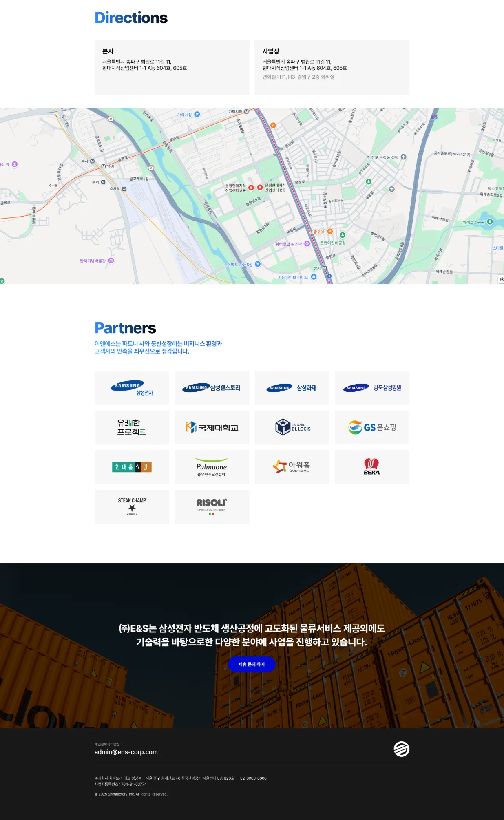Click the Pulmuone partner logo card

[212, 467]
